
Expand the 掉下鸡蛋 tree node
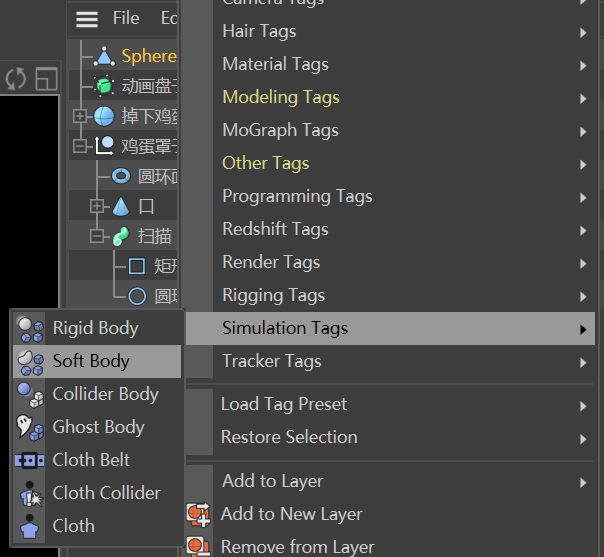point(80,116)
